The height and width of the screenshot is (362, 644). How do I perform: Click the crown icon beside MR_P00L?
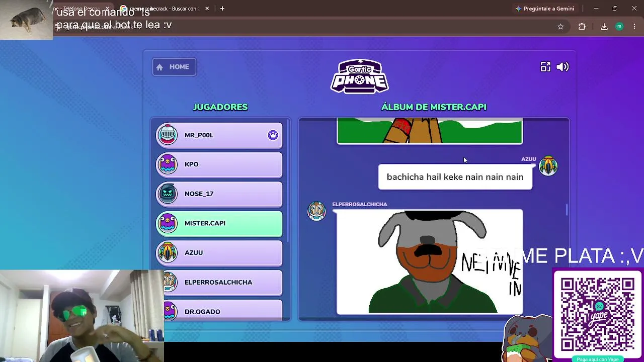(273, 135)
